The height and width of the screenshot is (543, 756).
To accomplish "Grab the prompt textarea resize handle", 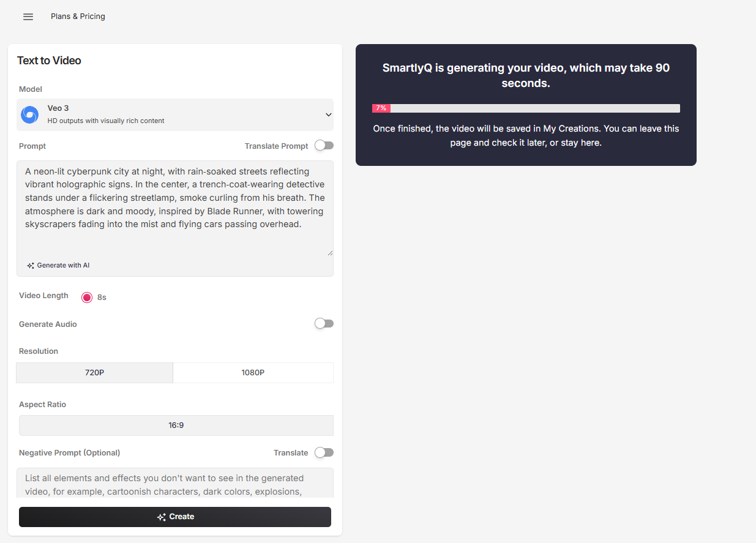I will click(x=330, y=252).
